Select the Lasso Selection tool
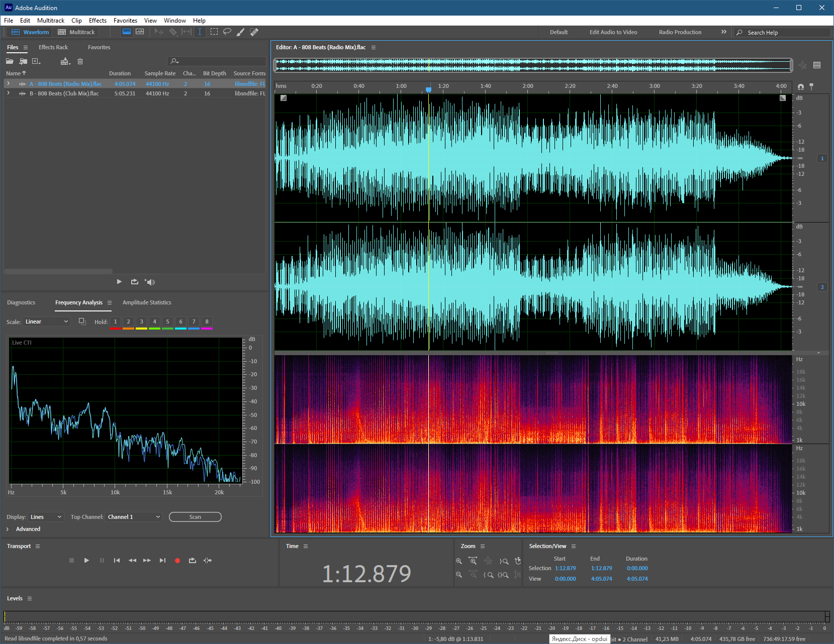Screen dimensions: 834x644 point(227,32)
